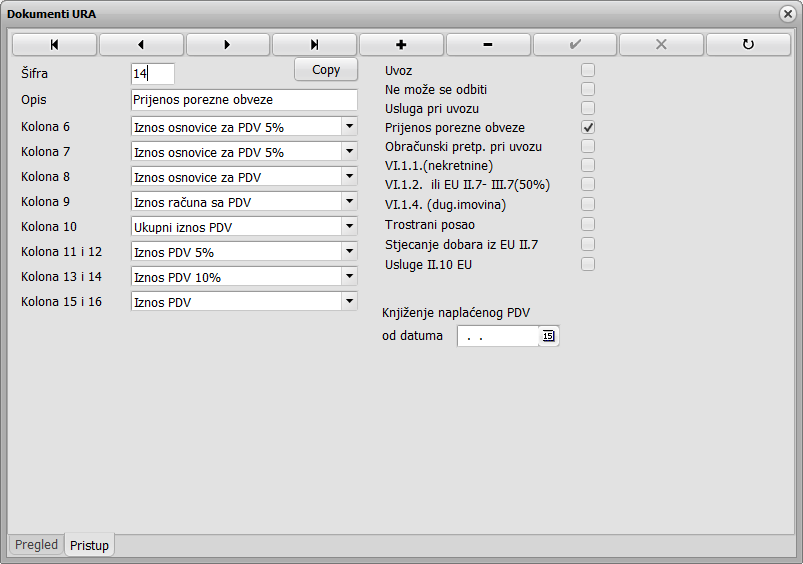The height and width of the screenshot is (564, 803).
Task: Check Usluga pri uvozu
Action: click(x=588, y=108)
